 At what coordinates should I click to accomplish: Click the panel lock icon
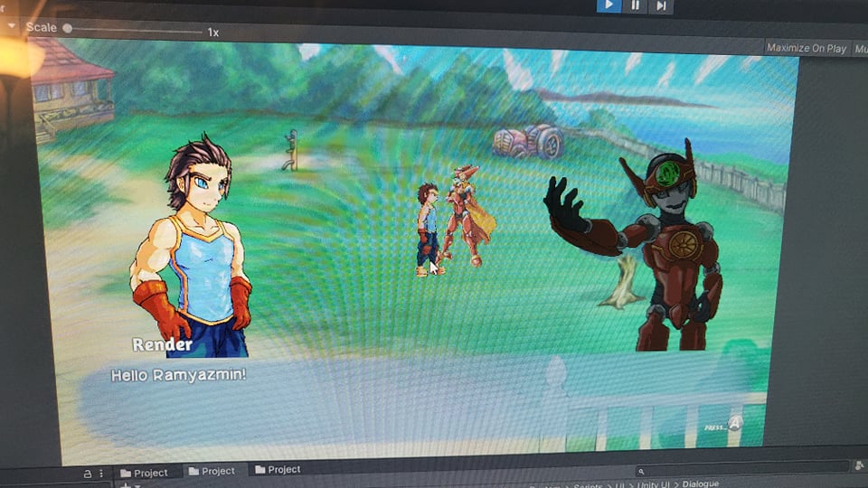(87, 474)
